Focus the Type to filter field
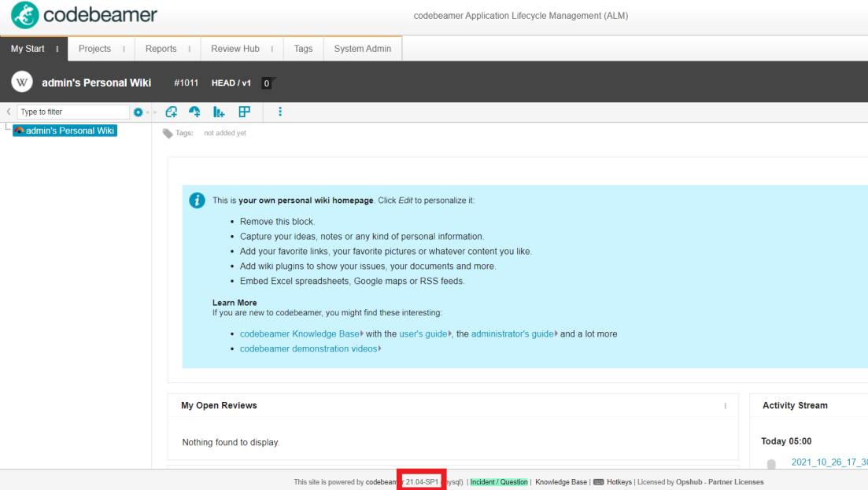Image resolution: width=868 pixels, height=490 pixels. click(x=72, y=112)
